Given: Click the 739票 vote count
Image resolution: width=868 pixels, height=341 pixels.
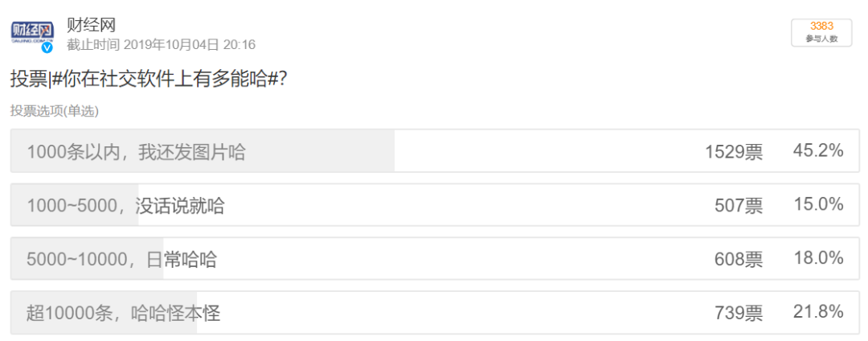Looking at the screenshot, I should [739, 314].
